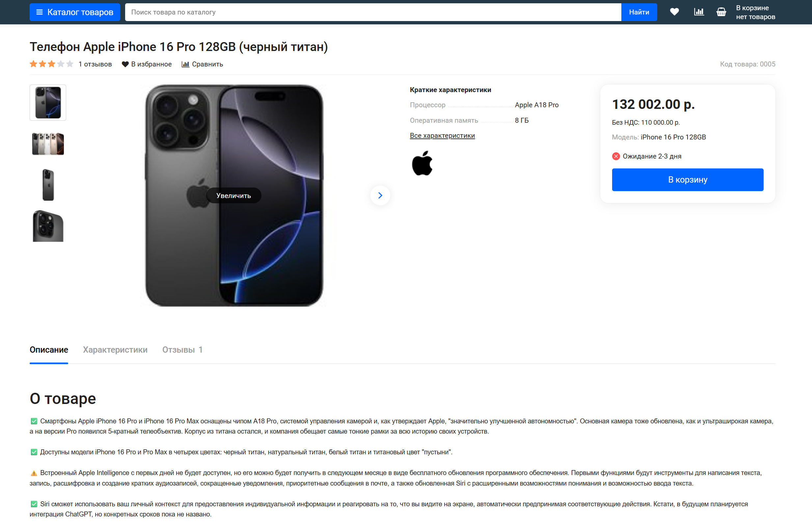Click the Найти search button

tap(639, 12)
